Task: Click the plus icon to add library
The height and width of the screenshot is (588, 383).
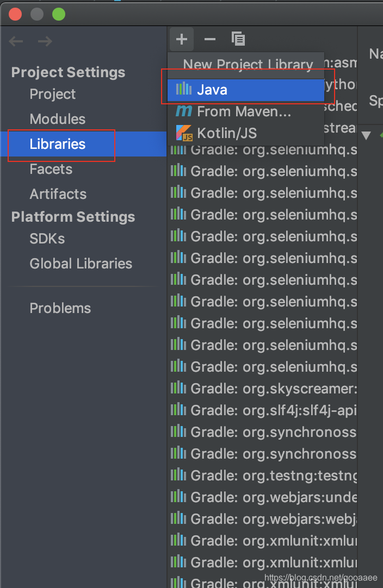Action: pos(182,39)
